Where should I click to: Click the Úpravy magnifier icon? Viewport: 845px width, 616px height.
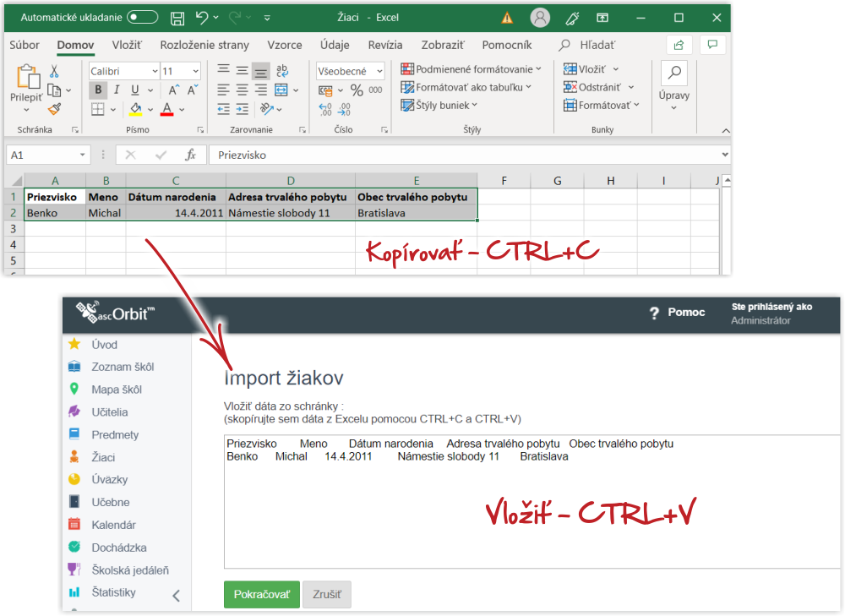coord(674,73)
